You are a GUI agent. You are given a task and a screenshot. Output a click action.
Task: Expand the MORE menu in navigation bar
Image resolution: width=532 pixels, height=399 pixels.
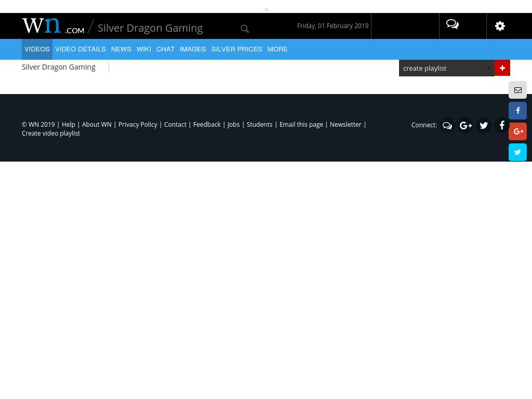(277, 49)
